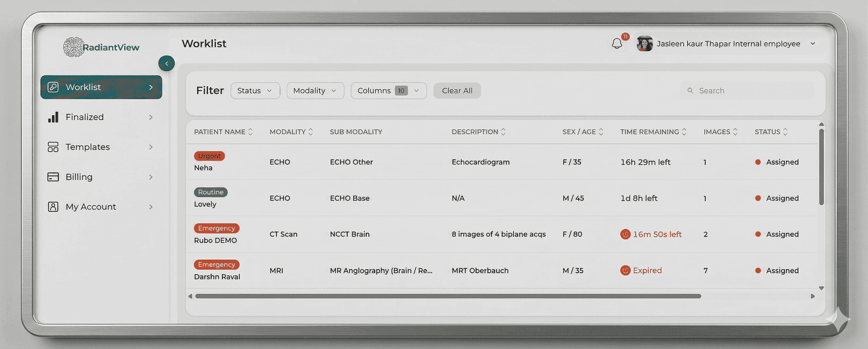
Task: Click the table scroll right arrow
Action: point(813,296)
